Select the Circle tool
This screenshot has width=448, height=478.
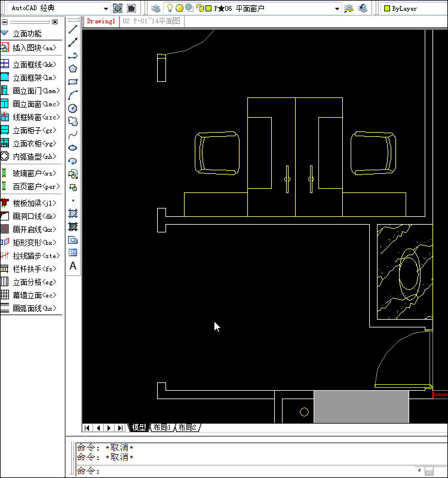(73, 108)
